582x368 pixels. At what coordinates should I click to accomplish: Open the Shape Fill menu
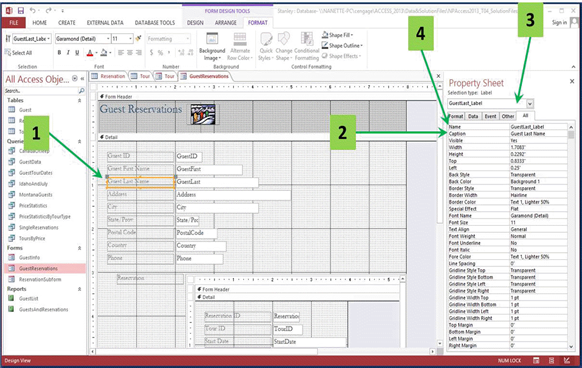(x=337, y=35)
